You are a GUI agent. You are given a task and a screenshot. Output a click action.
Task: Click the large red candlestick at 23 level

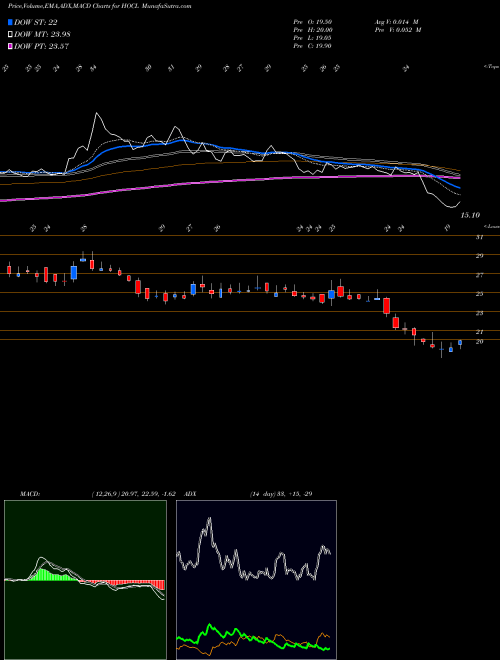tap(387, 306)
